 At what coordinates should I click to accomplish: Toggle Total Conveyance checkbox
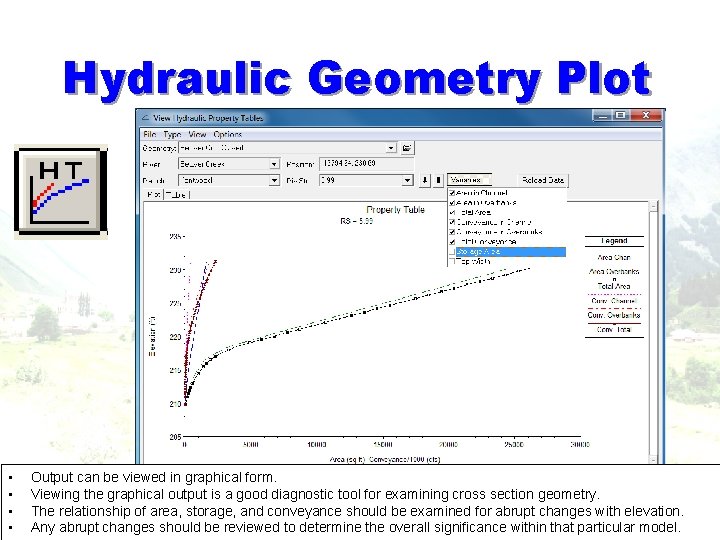coord(452,242)
